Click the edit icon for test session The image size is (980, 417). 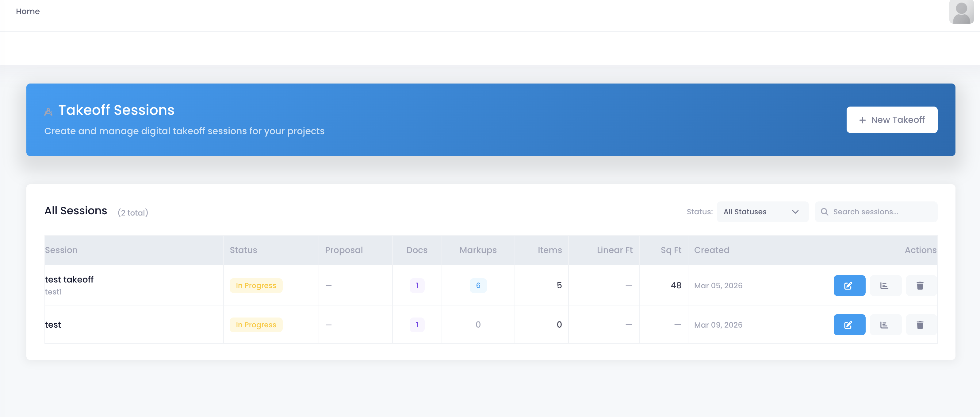click(849, 325)
